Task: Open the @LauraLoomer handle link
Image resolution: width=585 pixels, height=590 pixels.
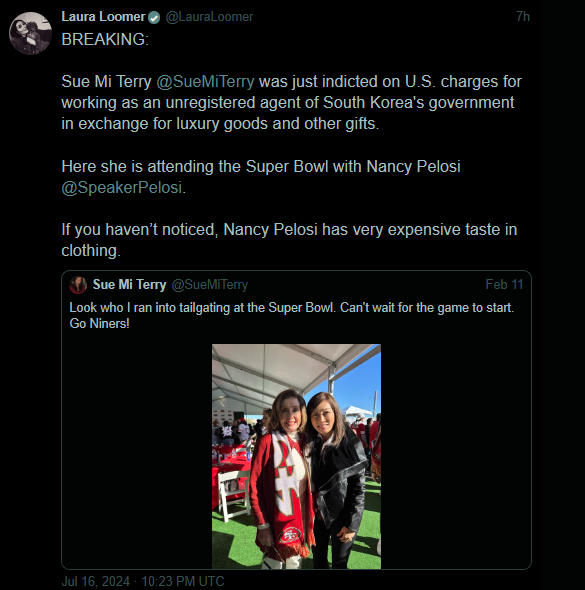Action: click(209, 17)
